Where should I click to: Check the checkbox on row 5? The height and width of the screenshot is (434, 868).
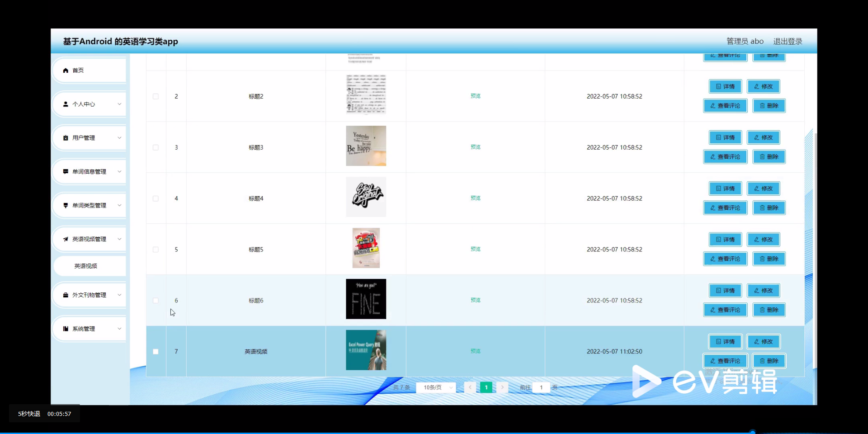[x=156, y=250]
